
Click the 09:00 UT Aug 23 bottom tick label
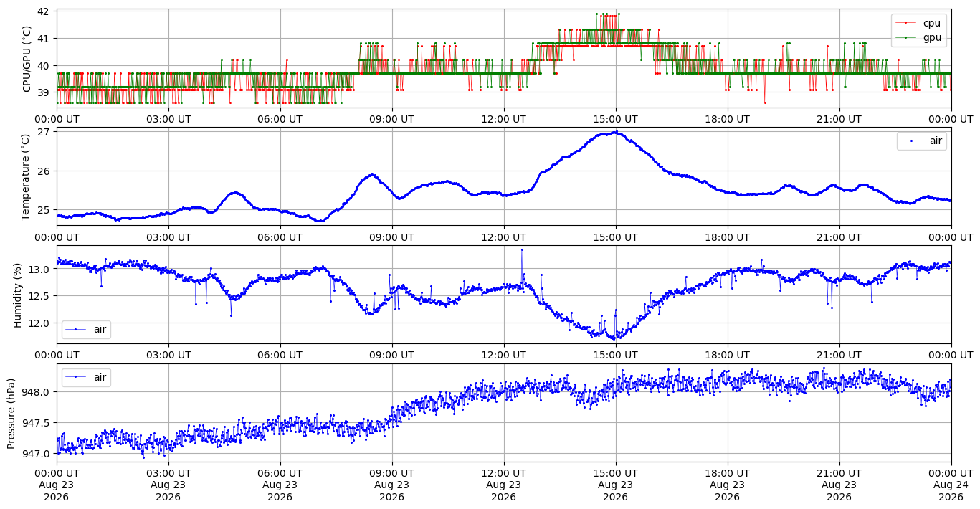(x=392, y=485)
